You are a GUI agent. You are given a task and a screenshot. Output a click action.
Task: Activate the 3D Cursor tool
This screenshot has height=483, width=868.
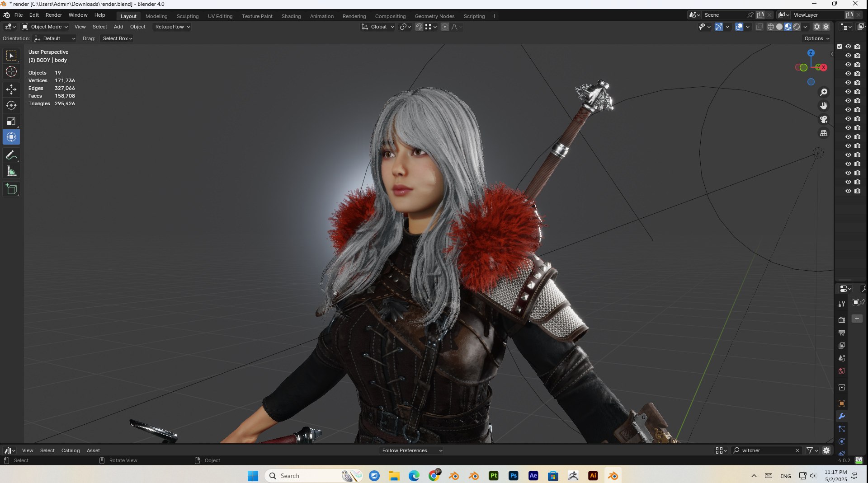point(11,71)
